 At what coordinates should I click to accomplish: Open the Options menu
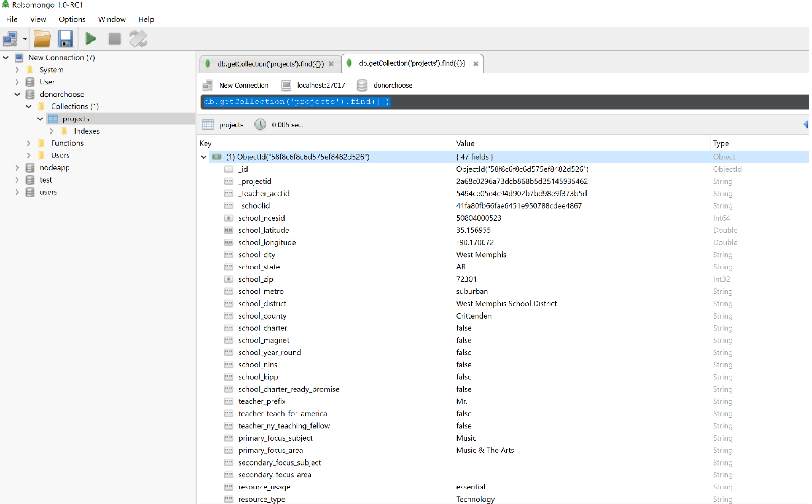tap(72, 19)
